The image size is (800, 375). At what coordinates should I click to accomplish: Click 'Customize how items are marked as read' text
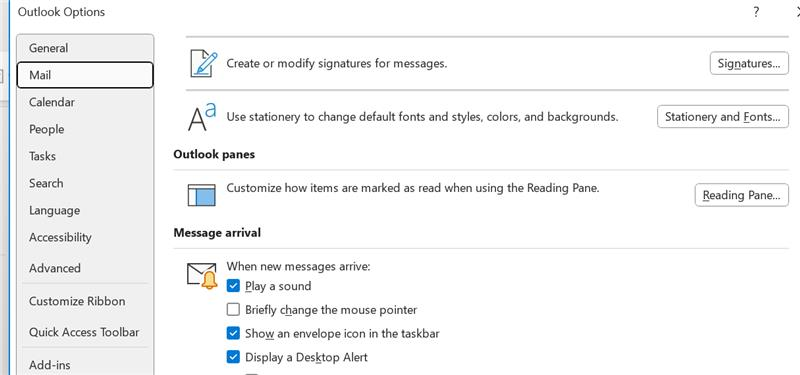413,188
